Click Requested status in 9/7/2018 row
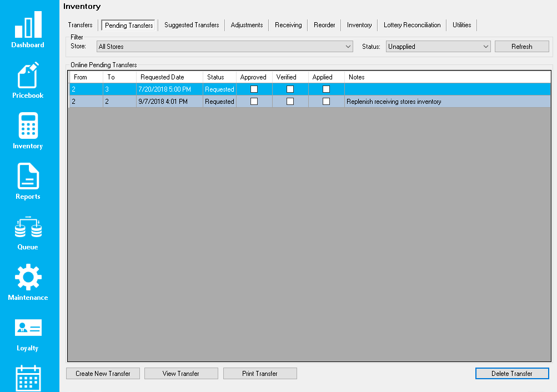557x392 pixels. point(219,102)
